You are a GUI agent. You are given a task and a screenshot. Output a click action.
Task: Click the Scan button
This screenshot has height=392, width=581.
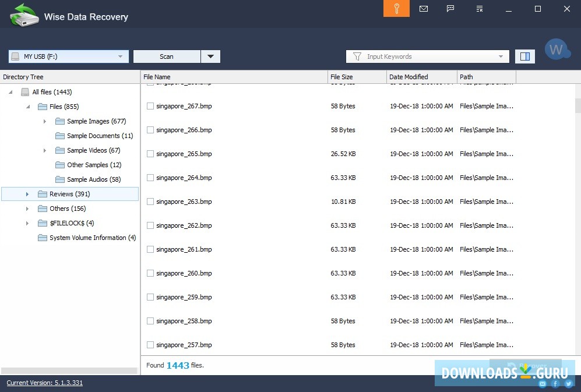tap(167, 56)
